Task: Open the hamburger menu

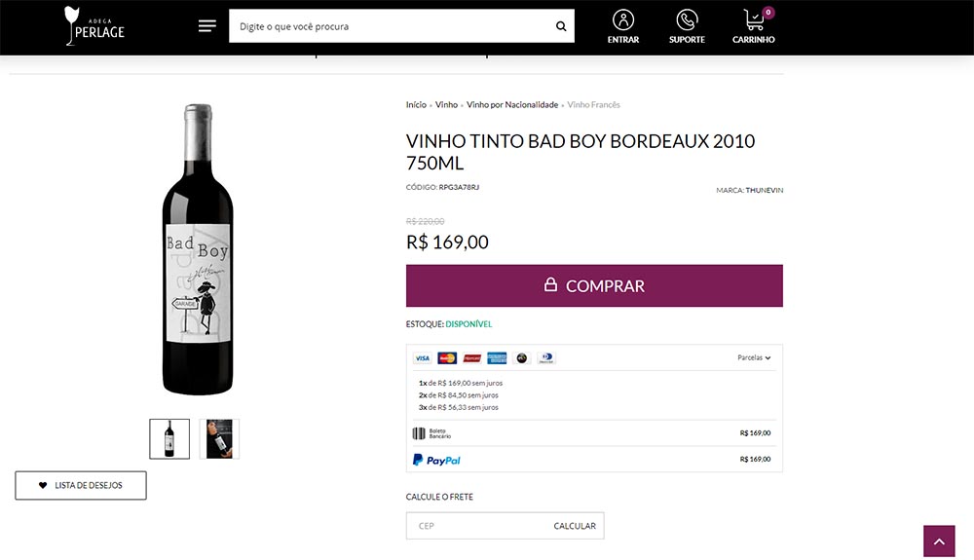Action: [206, 26]
